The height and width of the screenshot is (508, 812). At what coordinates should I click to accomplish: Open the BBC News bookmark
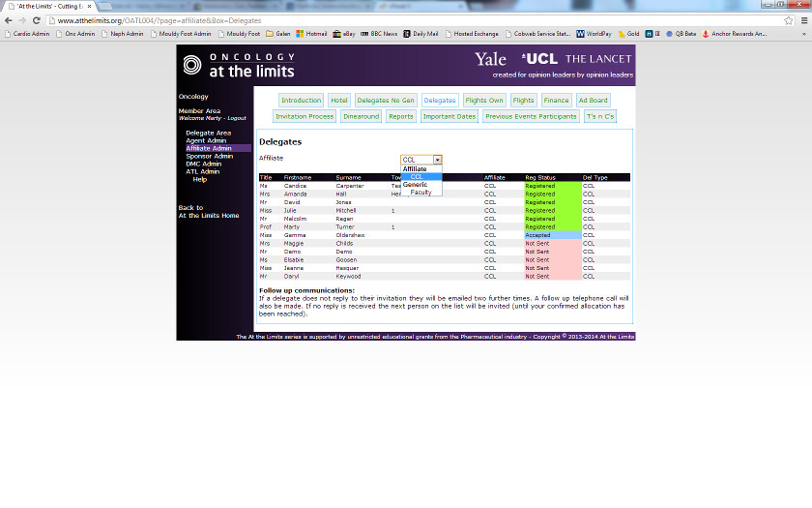pos(379,34)
